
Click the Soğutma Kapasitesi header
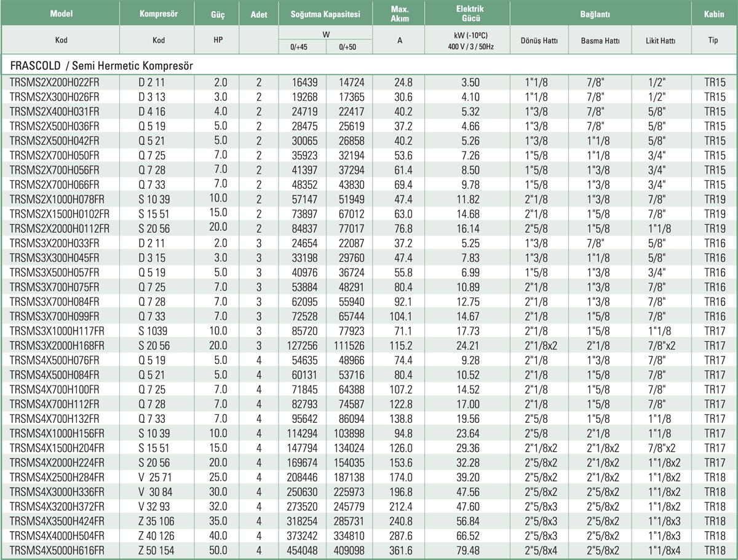(325, 14)
